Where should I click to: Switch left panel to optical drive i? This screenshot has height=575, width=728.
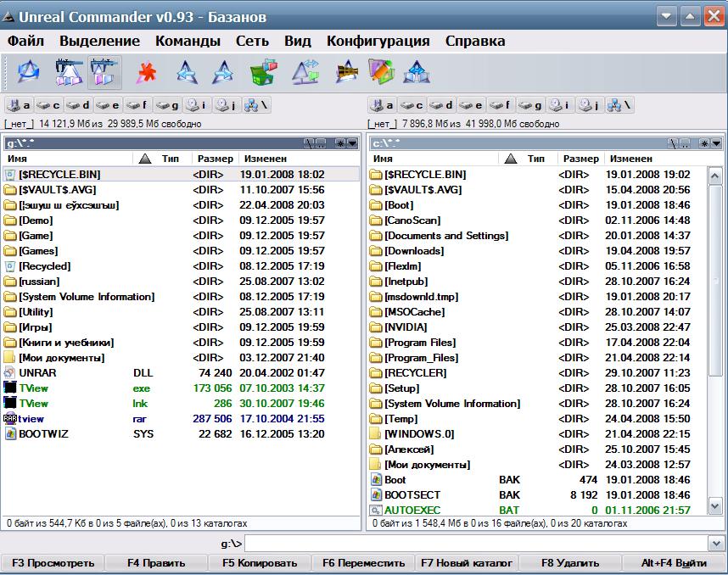tap(197, 105)
